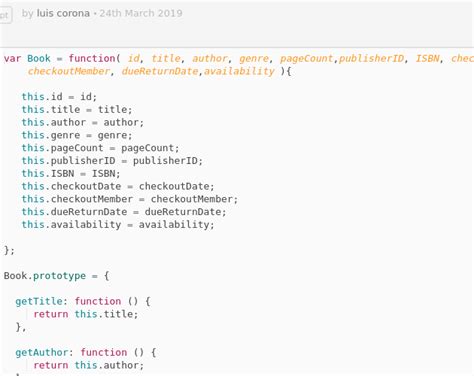474x376 pixels.
Task: Click the checkoutMember parameter on second line
Action: (69, 71)
